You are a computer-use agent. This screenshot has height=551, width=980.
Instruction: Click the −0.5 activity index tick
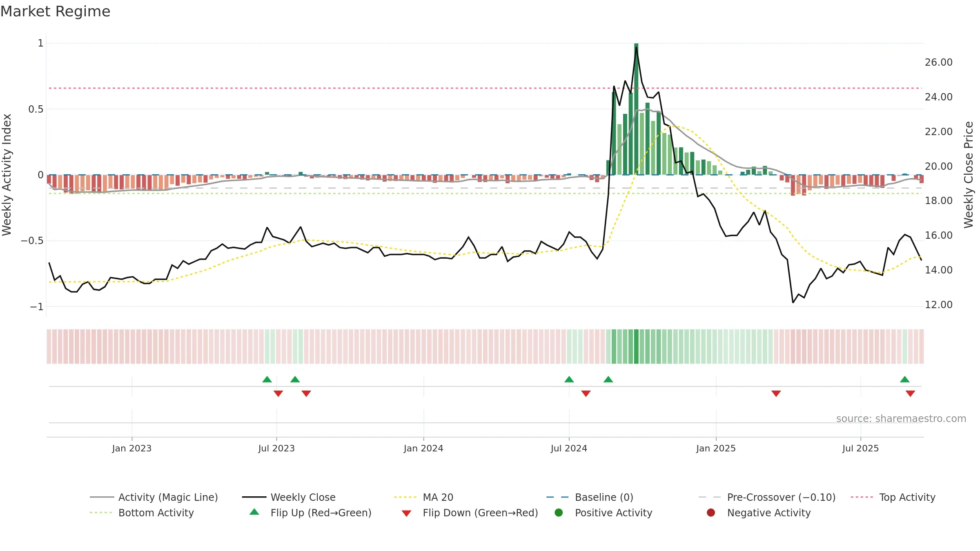pyautogui.click(x=32, y=241)
